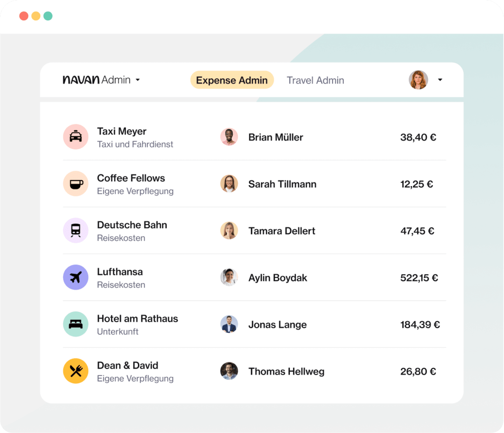The width and height of the screenshot is (504, 433).
Task: Click the amount 47,45 €
Action: point(418,231)
